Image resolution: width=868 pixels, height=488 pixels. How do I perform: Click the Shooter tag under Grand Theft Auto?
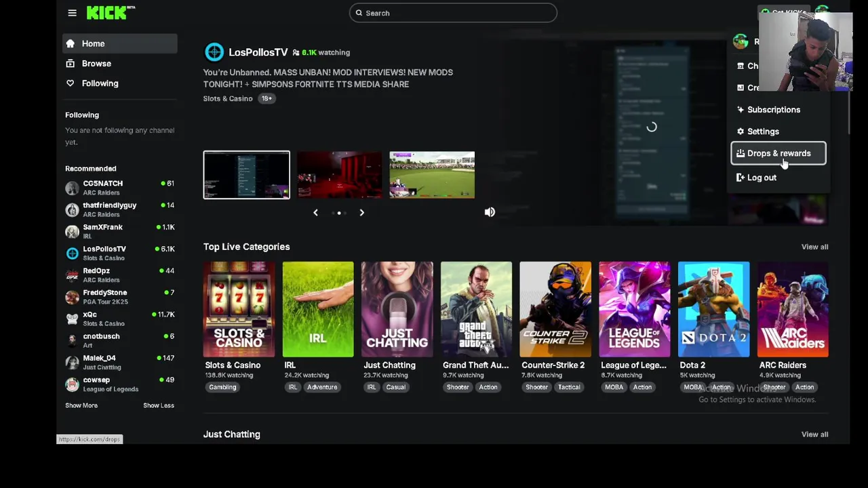click(458, 387)
